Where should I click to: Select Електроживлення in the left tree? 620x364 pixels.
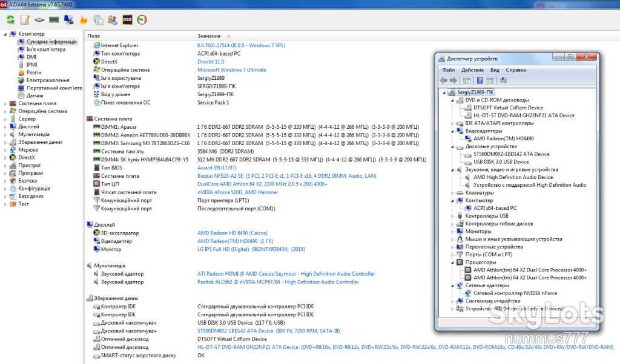(x=47, y=80)
